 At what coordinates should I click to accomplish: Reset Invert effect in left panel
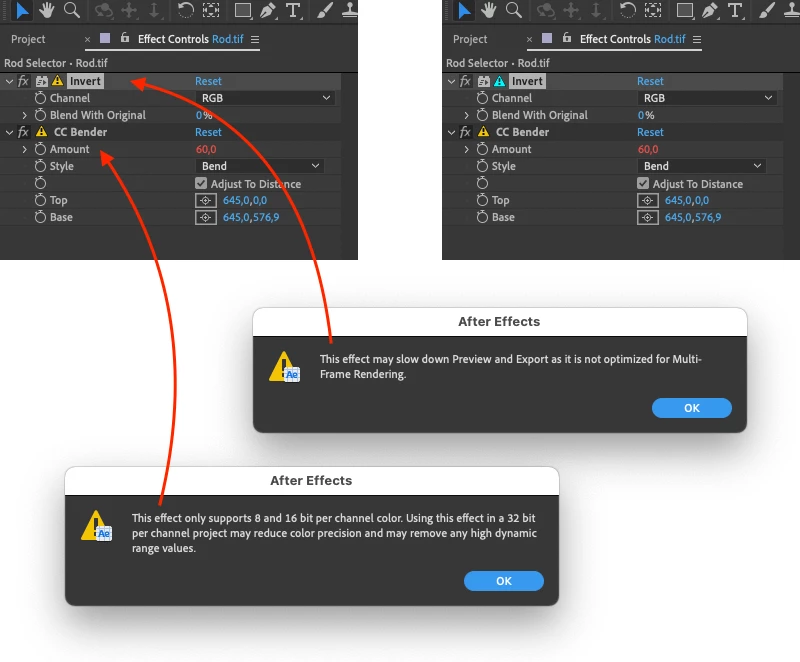[208, 81]
